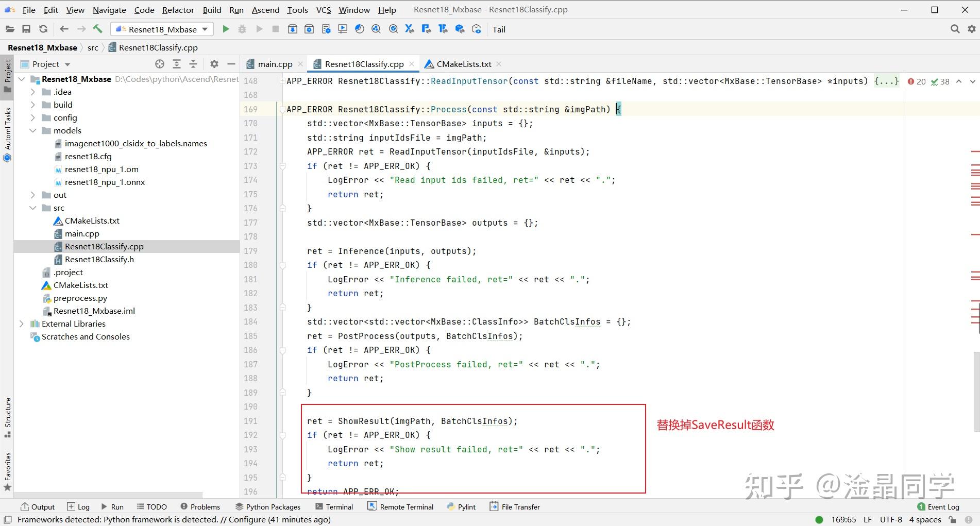Image resolution: width=980 pixels, height=526 pixels.
Task: Open the Resnet18_Mxbase run configuration dropdown
Action: tap(162, 29)
